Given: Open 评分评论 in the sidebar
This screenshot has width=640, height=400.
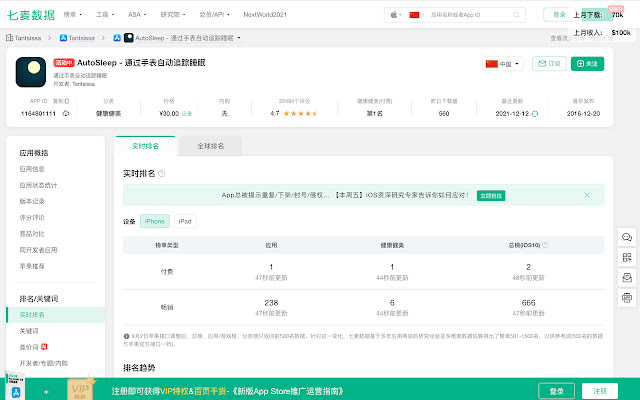Looking at the screenshot, I should click(32, 218).
